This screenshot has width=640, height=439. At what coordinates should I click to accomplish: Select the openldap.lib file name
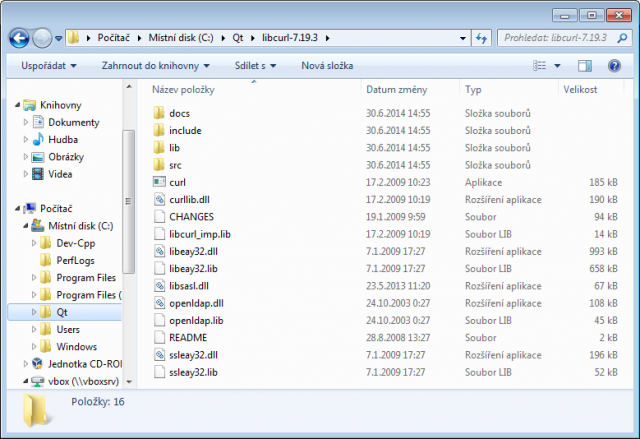coord(196,320)
